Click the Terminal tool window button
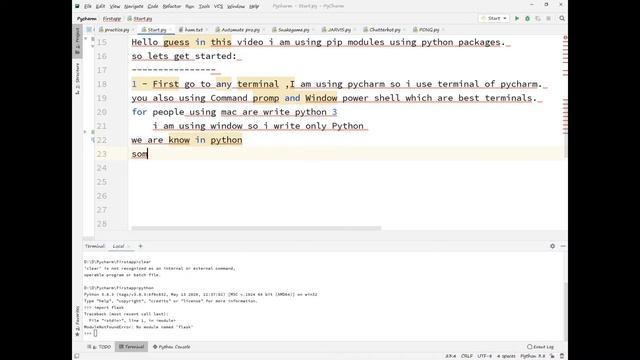640x360 pixels. pyautogui.click(x=131, y=347)
